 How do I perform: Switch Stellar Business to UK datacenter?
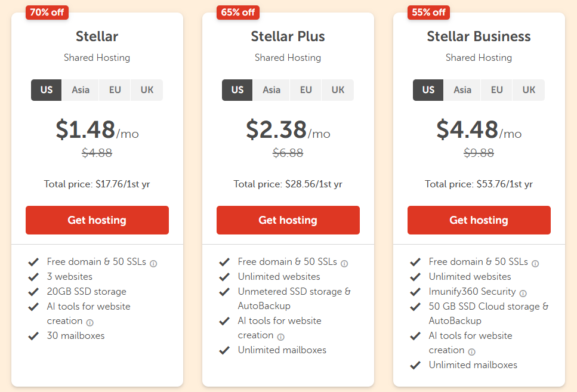coord(529,90)
